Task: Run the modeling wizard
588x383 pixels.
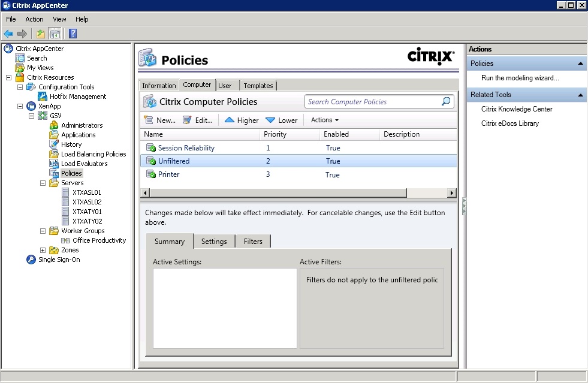Action: [x=520, y=78]
